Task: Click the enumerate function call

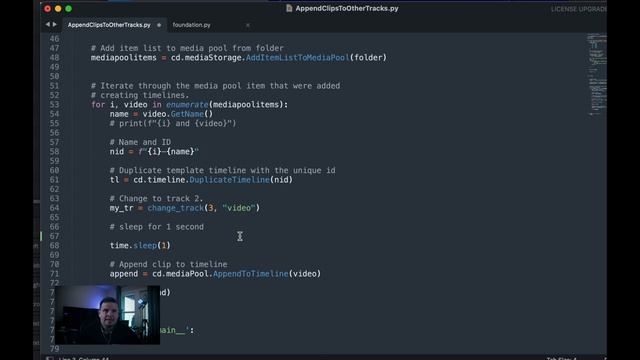Action: click(x=187, y=104)
